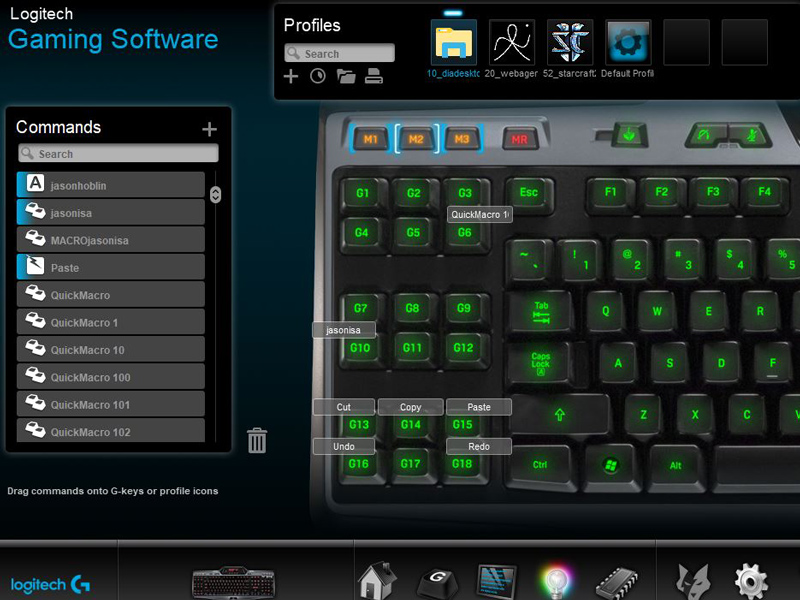Select the 20_webager profile icon
800x600 pixels.
pyautogui.click(x=512, y=42)
